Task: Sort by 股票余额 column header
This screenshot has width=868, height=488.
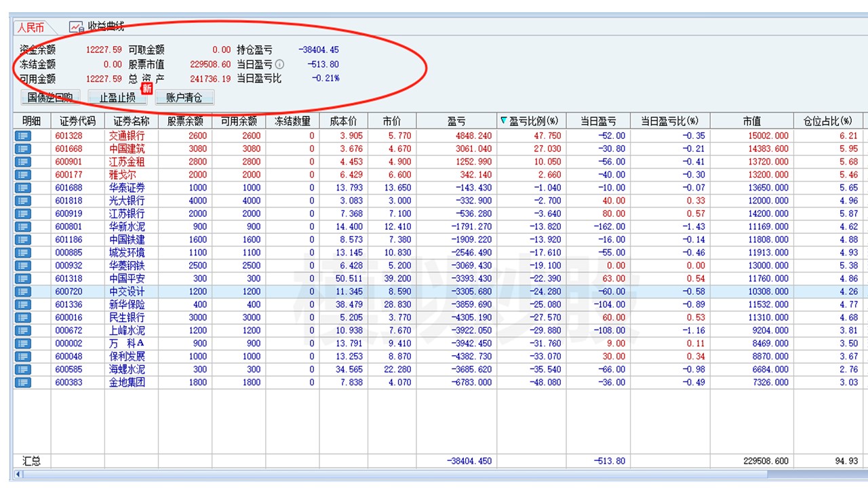Action: point(185,121)
